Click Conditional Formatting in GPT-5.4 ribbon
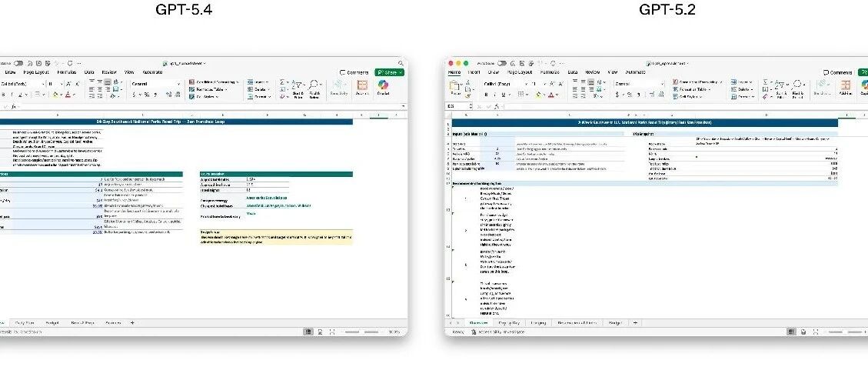Image resolution: width=868 pixels, height=370 pixels. point(215,82)
